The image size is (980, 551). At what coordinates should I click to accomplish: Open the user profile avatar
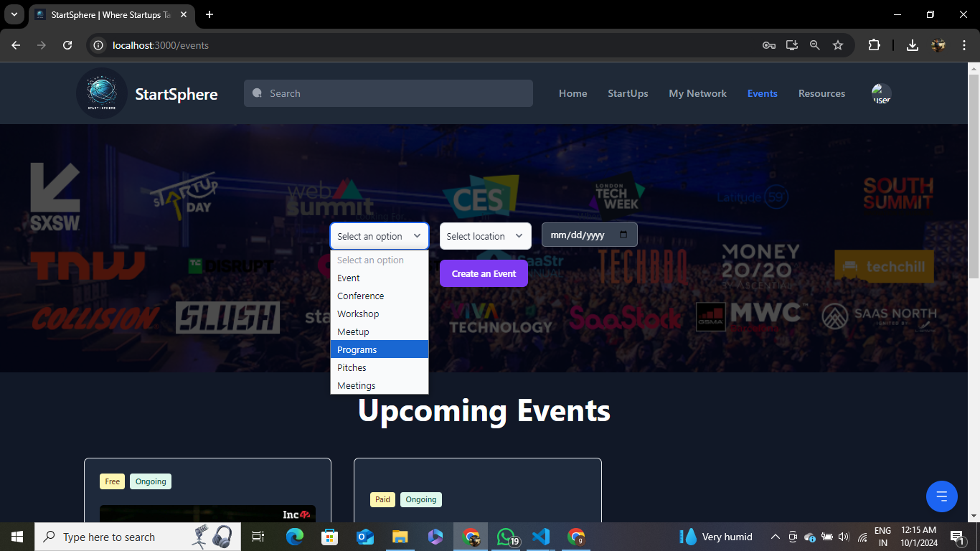(881, 93)
